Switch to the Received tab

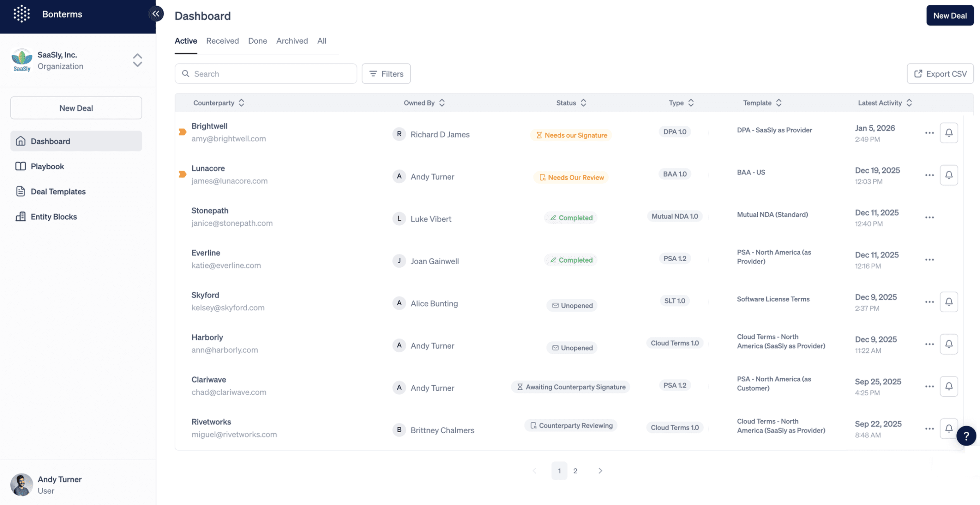(222, 41)
